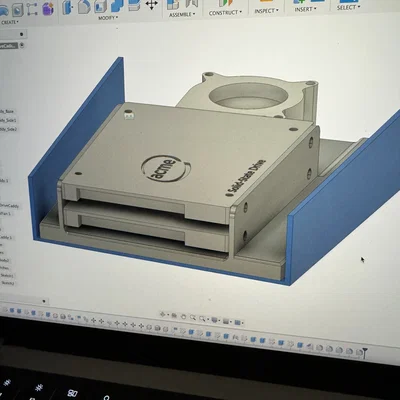The width and height of the screenshot is (400, 400).
Task: Click the dot on the Browser panel header
Action: pos(21,34)
